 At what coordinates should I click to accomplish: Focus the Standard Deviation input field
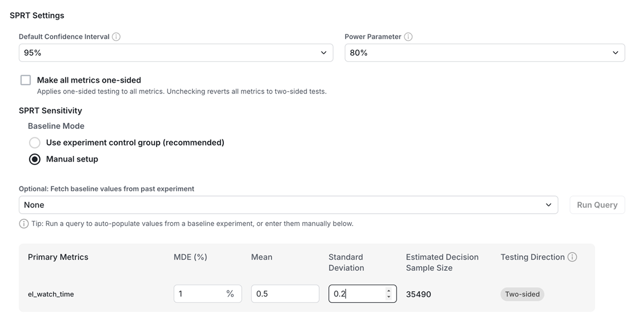pyautogui.click(x=362, y=294)
